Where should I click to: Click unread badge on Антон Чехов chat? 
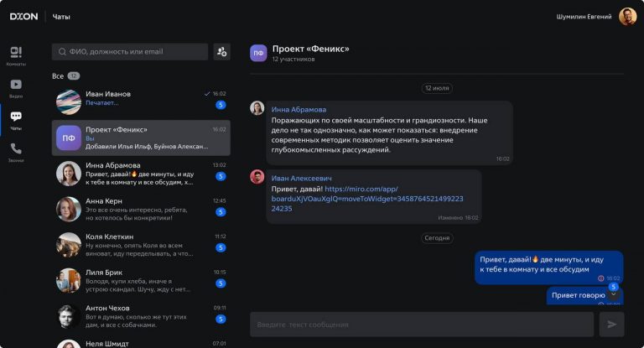click(221, 319)
